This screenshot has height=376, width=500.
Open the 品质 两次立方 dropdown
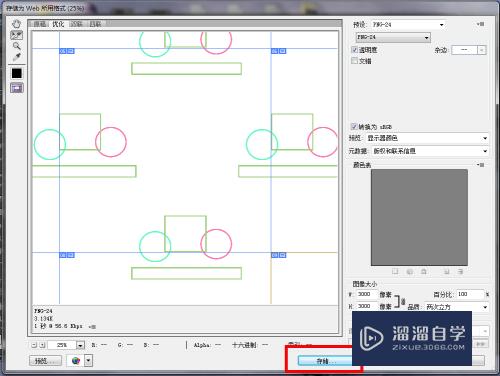457,307
